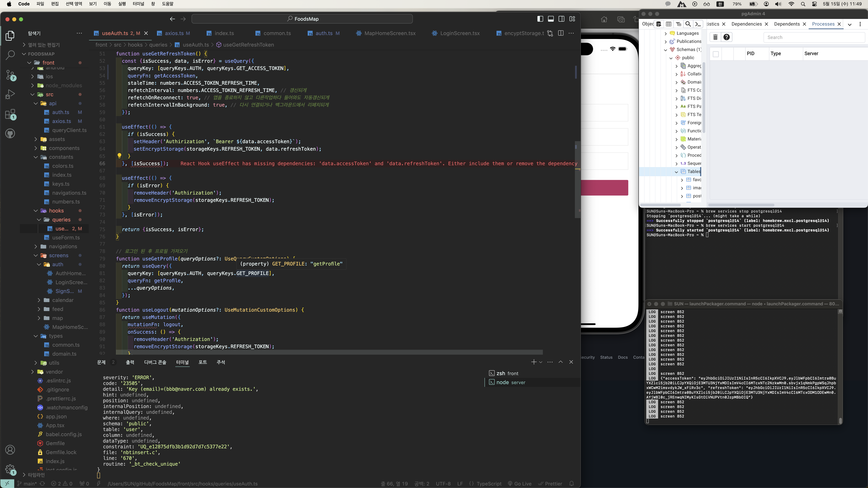Click the lightbulb quick fix icon

pos(119,156)
